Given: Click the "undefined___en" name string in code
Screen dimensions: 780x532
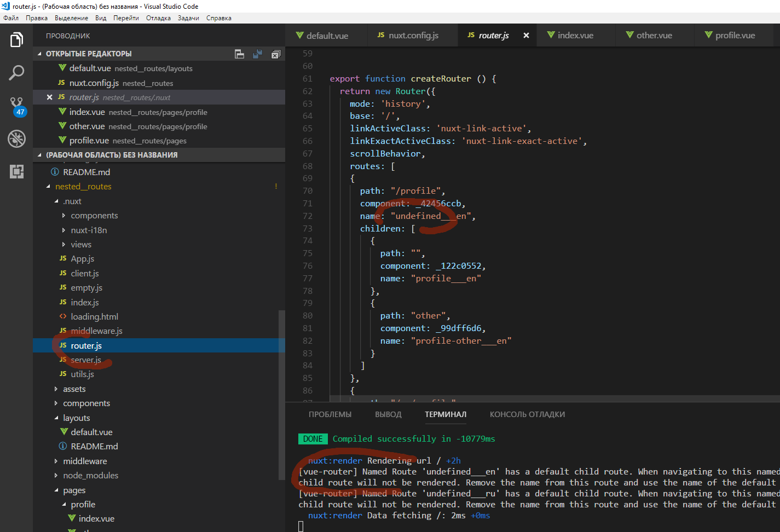Looking at the screenshot, I should tap(430, 216).
